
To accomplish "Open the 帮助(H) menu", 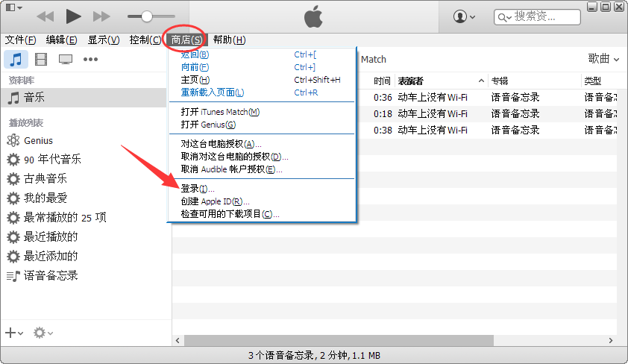I will tap(229, 40).
